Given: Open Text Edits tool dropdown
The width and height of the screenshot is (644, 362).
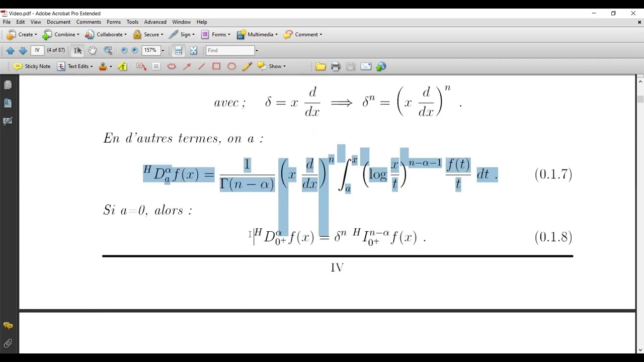Looking at the screenshot, I should coord(75,66).
